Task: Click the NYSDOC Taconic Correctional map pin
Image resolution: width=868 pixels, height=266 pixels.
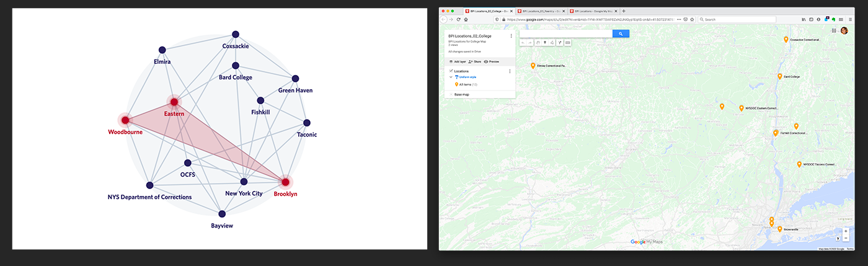Action: (800, 164)
